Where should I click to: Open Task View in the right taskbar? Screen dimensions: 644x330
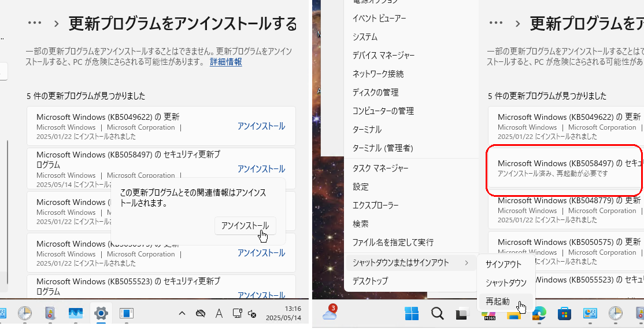462,314
